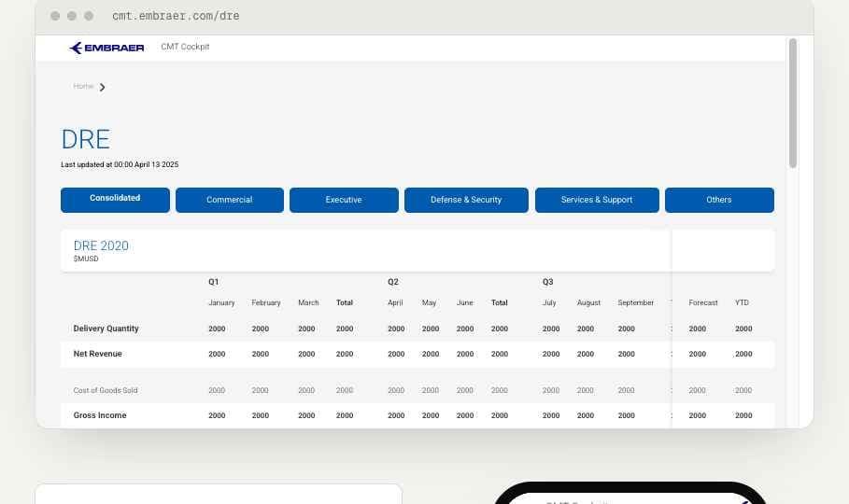
Task: Click the Delivery Quantity January value
Action: tap(217, 329)
